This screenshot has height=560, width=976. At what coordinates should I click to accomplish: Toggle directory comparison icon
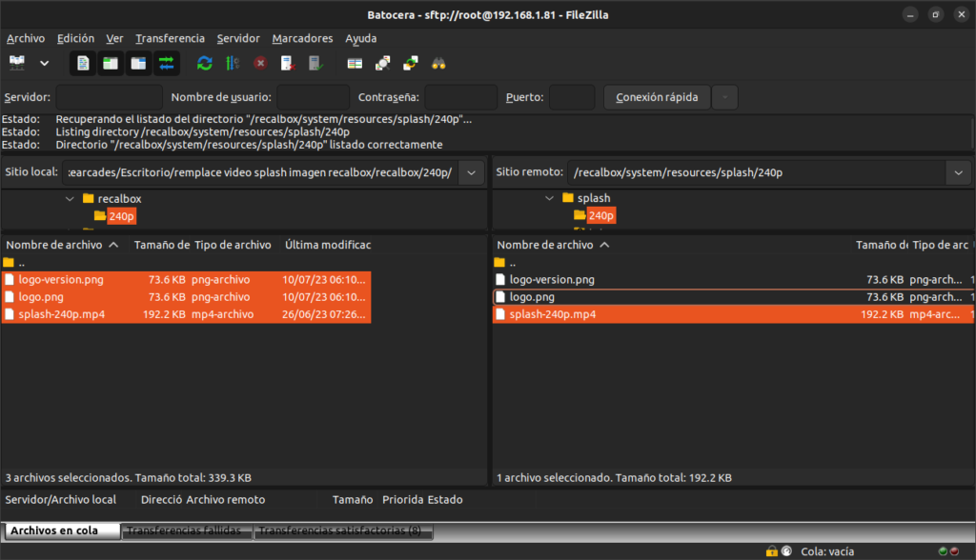pos(383,63)
